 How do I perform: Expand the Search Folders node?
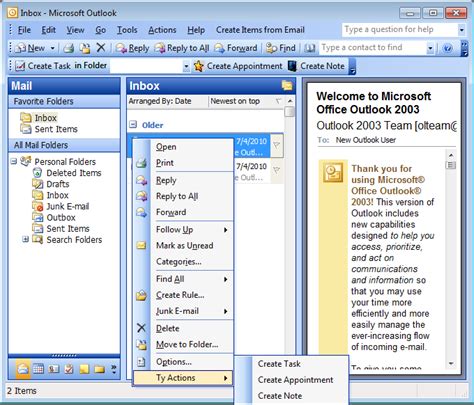[x=25, y=239]
